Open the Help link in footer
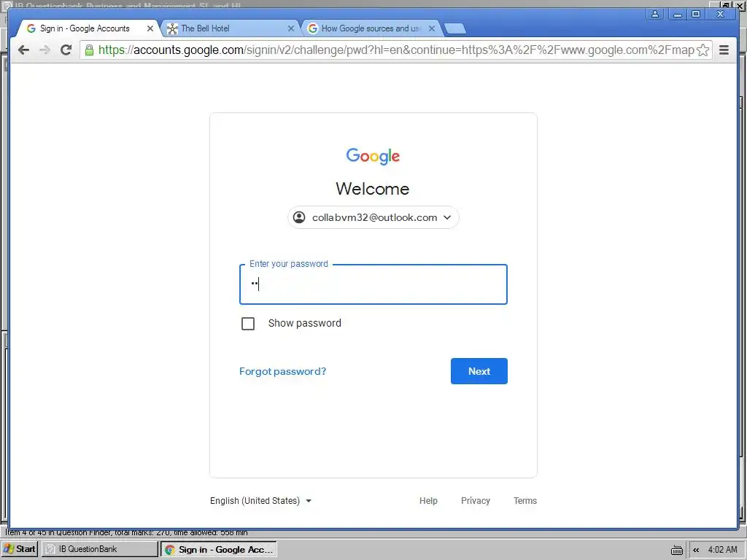Image resolution: width=747 pixels, height=560 pixels. coord(428,501)
